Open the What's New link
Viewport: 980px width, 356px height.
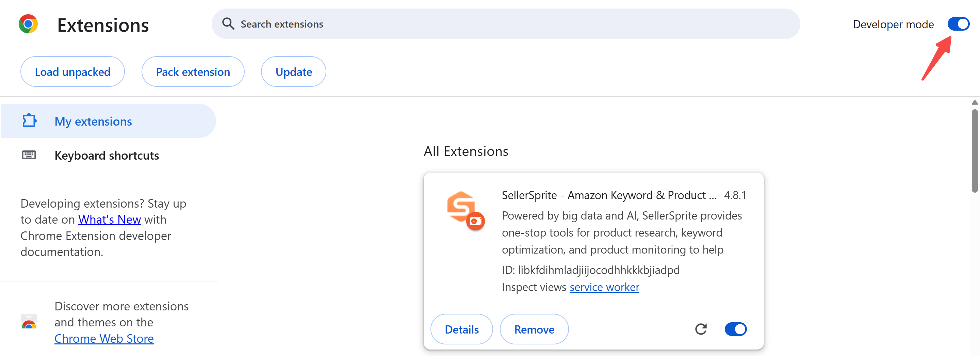point(110,220)
